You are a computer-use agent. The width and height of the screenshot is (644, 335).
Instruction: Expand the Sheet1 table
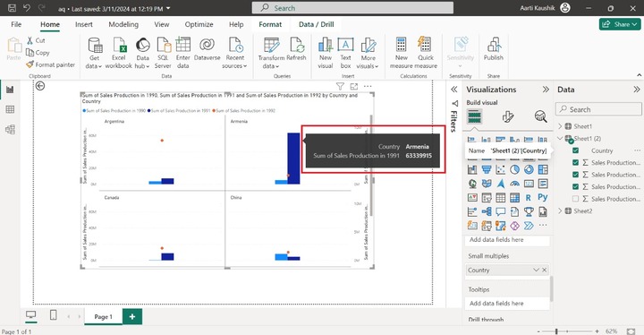point(560,126)
